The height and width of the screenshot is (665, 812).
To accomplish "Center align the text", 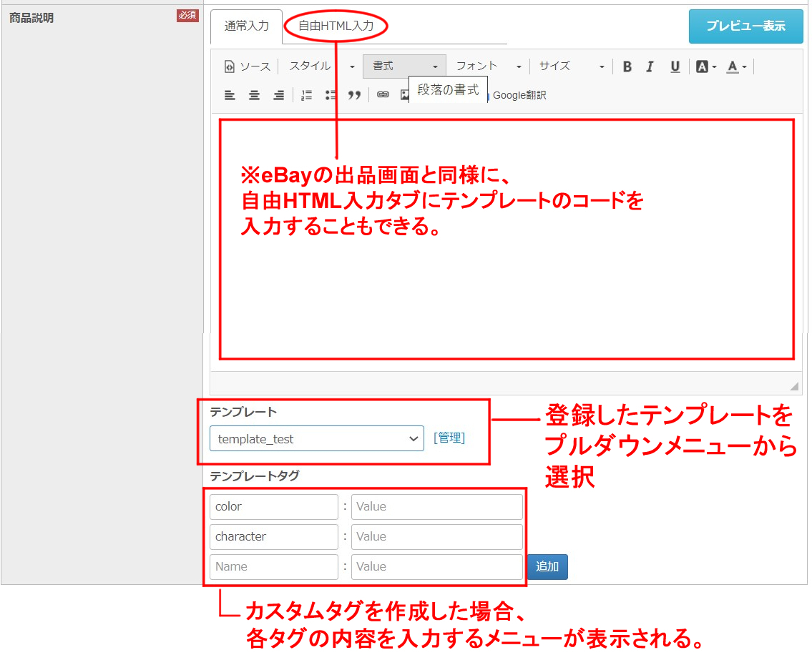I will click(x=254, y=94).
